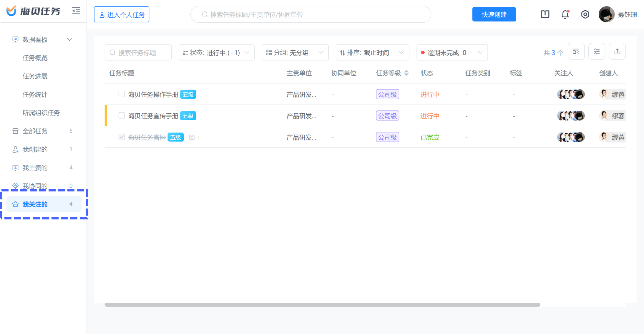Screen dimensions: 644x334
Task: Click the 搜索任务标题 input field
Action: [138, 52]
